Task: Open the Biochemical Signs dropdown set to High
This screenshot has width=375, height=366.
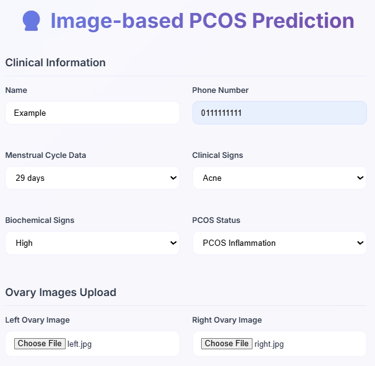Action: pyautogui.click(x=92, y=243)
